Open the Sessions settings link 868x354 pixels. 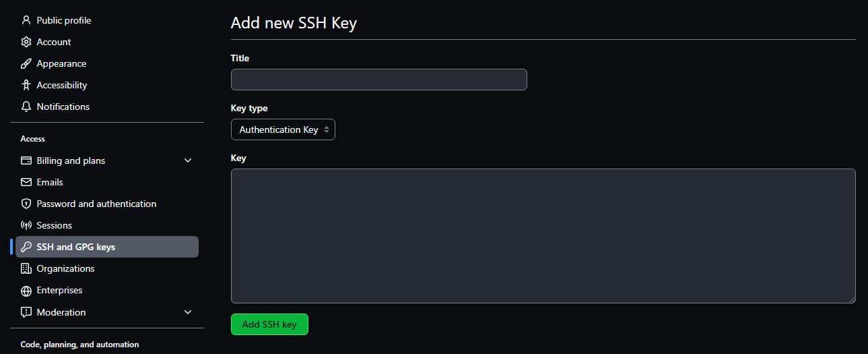55,225
